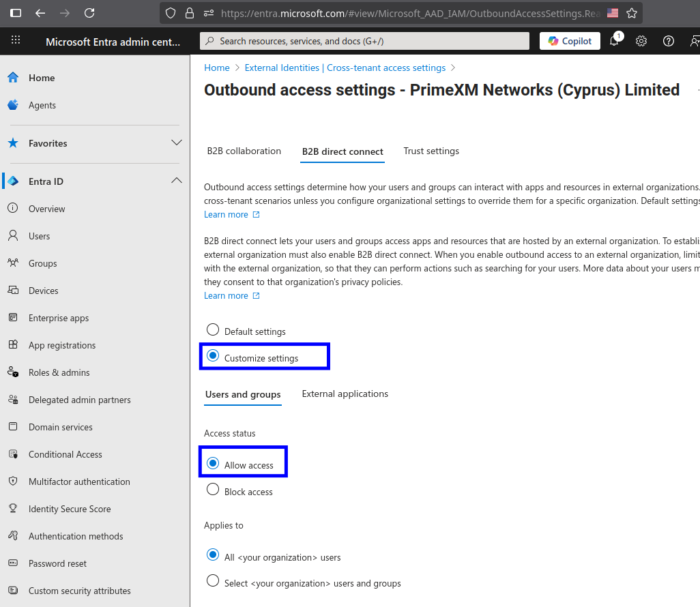Open portal settings gear icon
700x607 pixels.
(x=641, y=41)
